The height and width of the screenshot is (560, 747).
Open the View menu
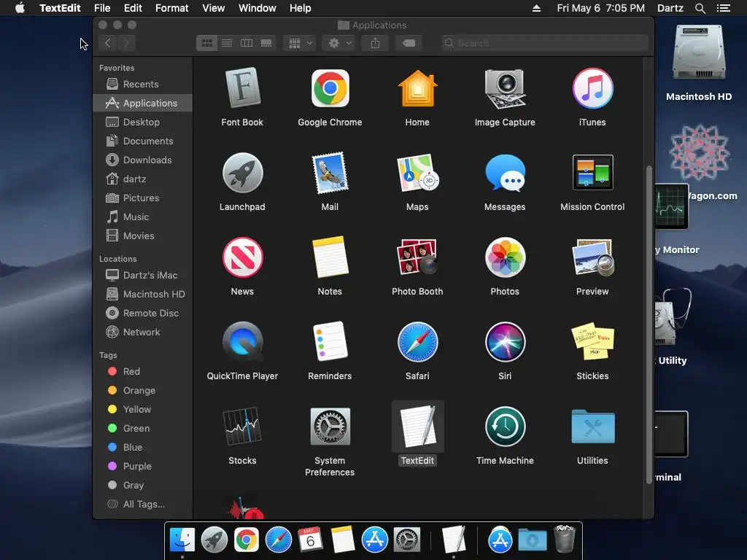tap(214, 8)
